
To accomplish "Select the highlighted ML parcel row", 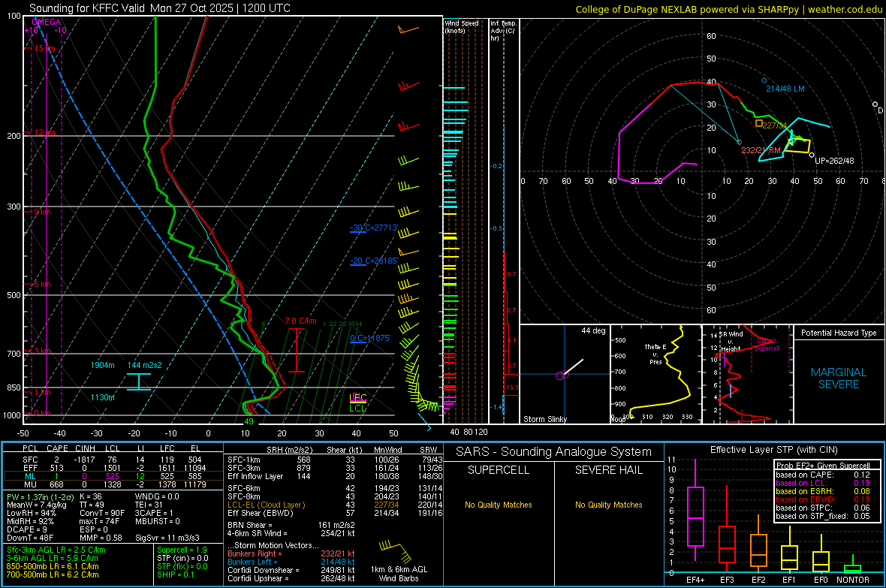I will tap(113, 476).
